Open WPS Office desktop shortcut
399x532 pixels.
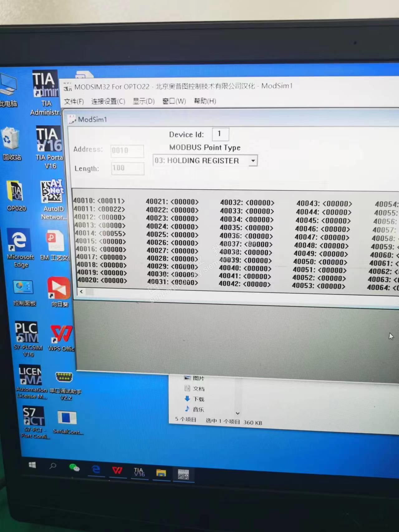[61, 338]
